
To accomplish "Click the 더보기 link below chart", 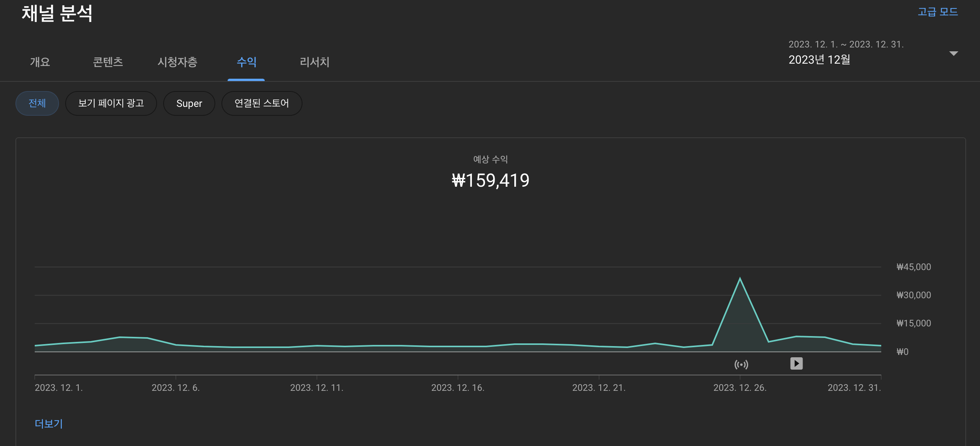I will (49, 424).
